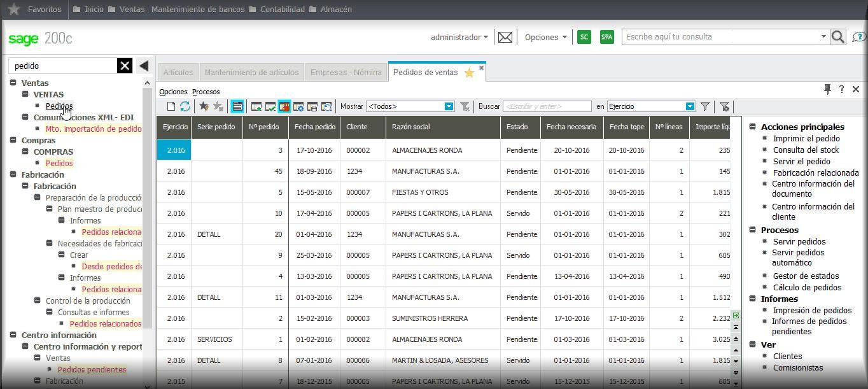Click the Buscar input field
This screenshot has height=389, width=868.
[547, 106]
